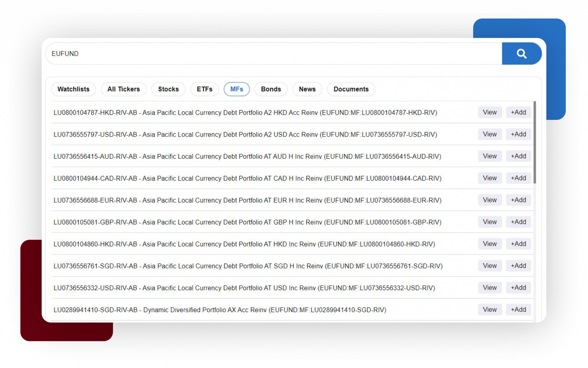Select the A2 USD Acc Reinv result text

(x=245, y=134)
